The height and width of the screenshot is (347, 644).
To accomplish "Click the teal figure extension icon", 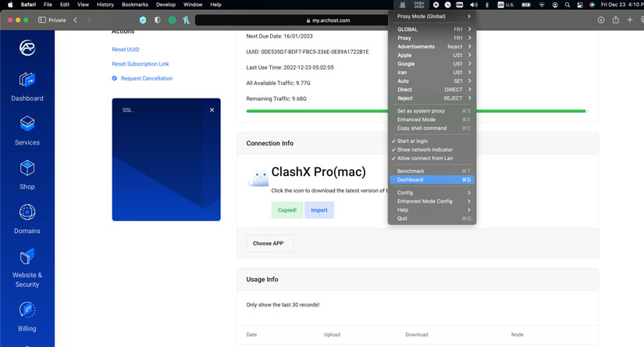I will [x=187, y=20].
